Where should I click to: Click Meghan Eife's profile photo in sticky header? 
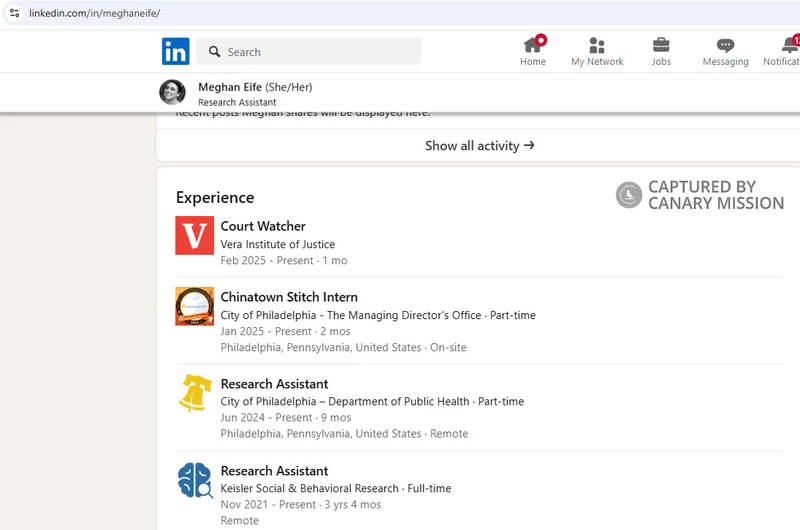[172, 92]
